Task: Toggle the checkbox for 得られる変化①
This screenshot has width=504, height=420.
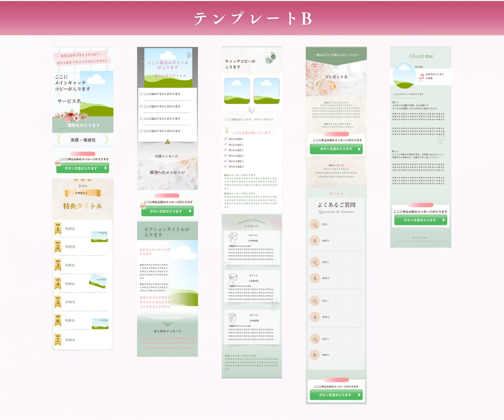Action: (226, 139)
